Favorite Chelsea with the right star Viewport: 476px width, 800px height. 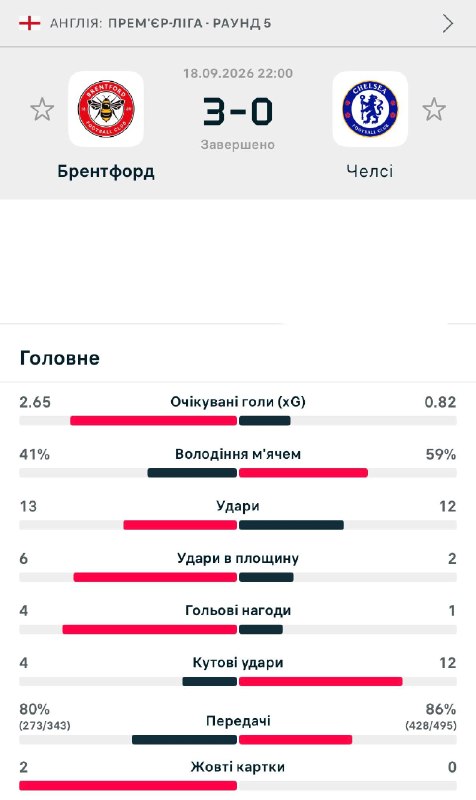[434, 109]
